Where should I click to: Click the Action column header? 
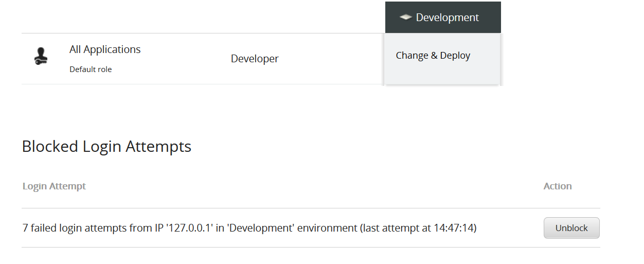tap(558, 186)
